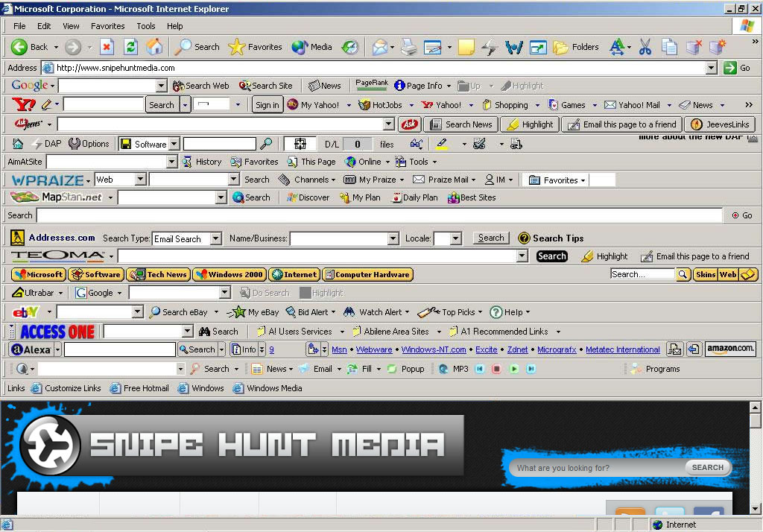Open the Folders toolbar button
The image size is (763, 532).
click(x=576, y=47)
